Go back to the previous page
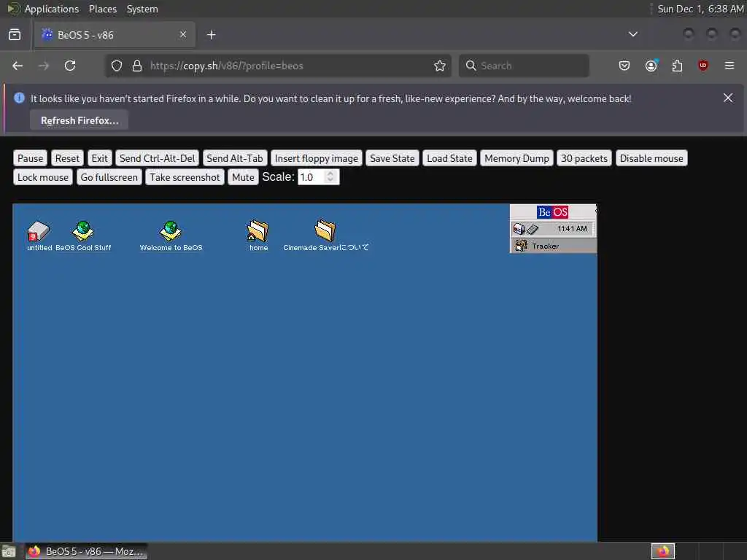Viewport: 747px width, 560px height. click(x=18, y=66)
